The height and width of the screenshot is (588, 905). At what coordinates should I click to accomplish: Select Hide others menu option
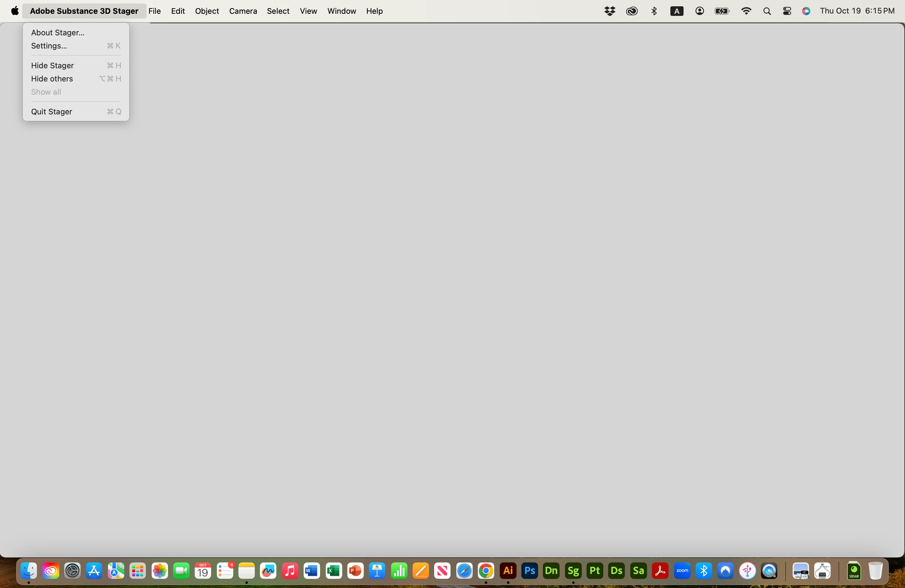52,79
